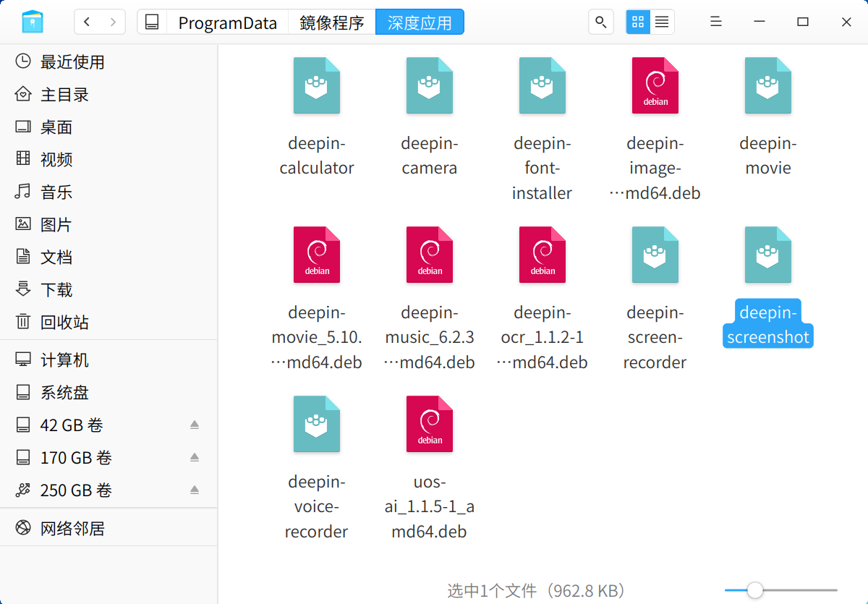Open 最近使用 in the sidebar
868x604 pixels.
tap(109, 62)
